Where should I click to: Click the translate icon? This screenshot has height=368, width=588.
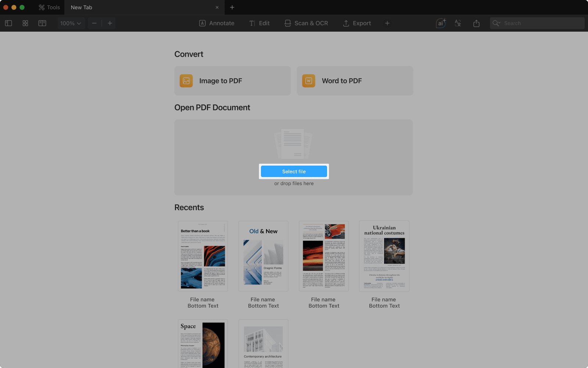pyautogui.click(x=458, y=23)
